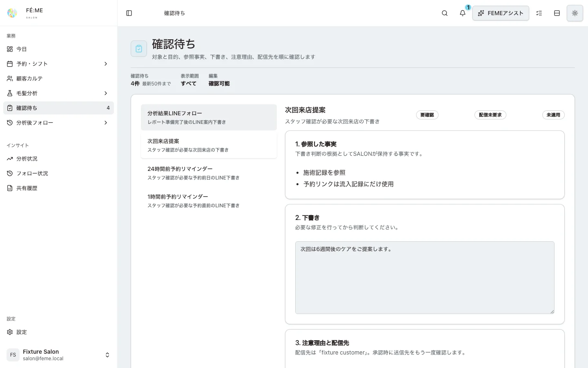Viewport: 588px width, 368px height.
Task: Open 毛髪分析 menu item
Action: point(58,93)
